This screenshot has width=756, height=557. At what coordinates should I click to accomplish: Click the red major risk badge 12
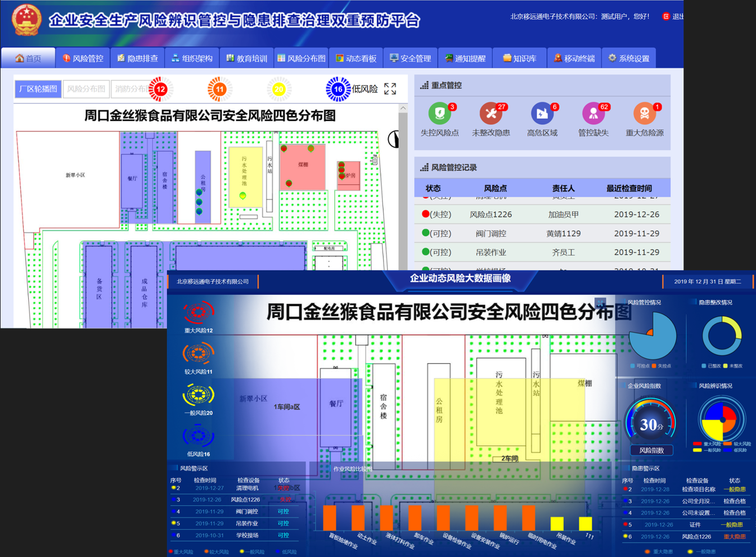[x=161, y=89]
